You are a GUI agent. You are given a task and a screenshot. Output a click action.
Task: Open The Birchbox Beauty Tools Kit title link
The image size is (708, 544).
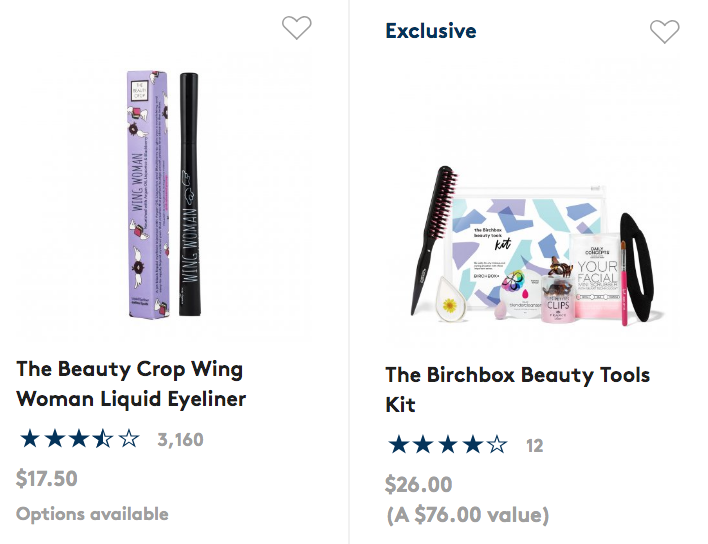coord(517,390)
